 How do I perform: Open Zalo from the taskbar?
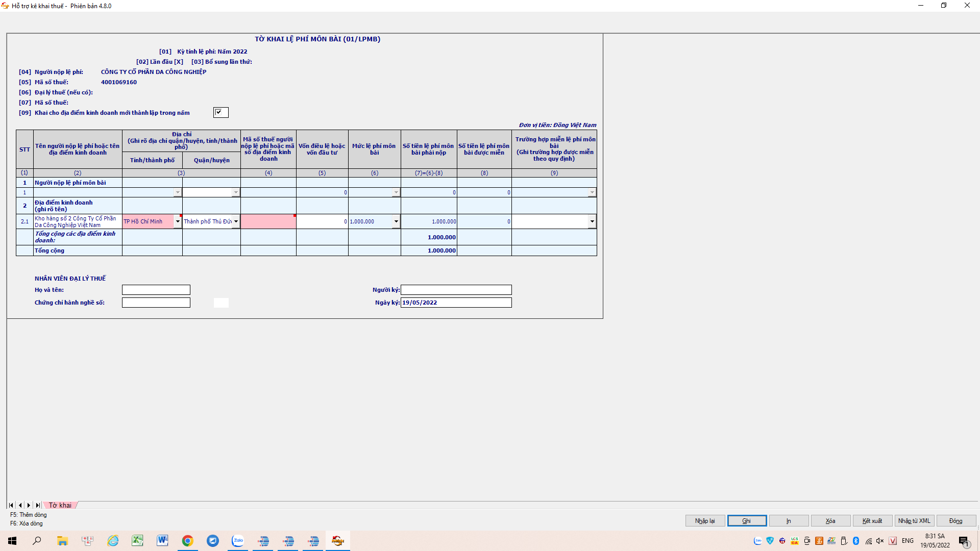pos(238,541)
